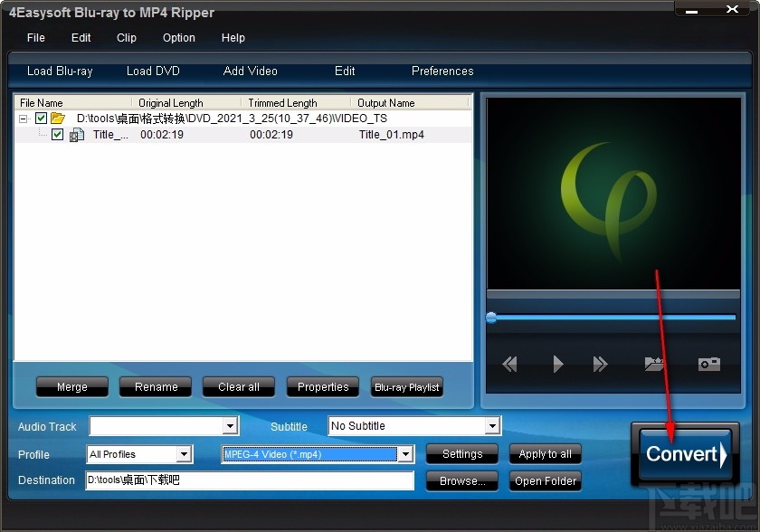Viewport: 760px width, 532px height.
Task: Click the open media file icon near the camera
Action: pos(654,364)
